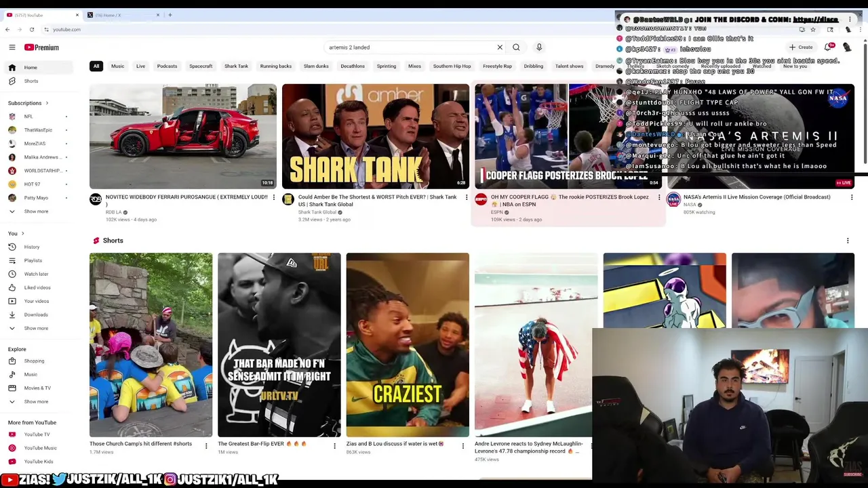Switch to the Home / X browser tab
This screenshot has height=488, width=868.
[124, 15]
